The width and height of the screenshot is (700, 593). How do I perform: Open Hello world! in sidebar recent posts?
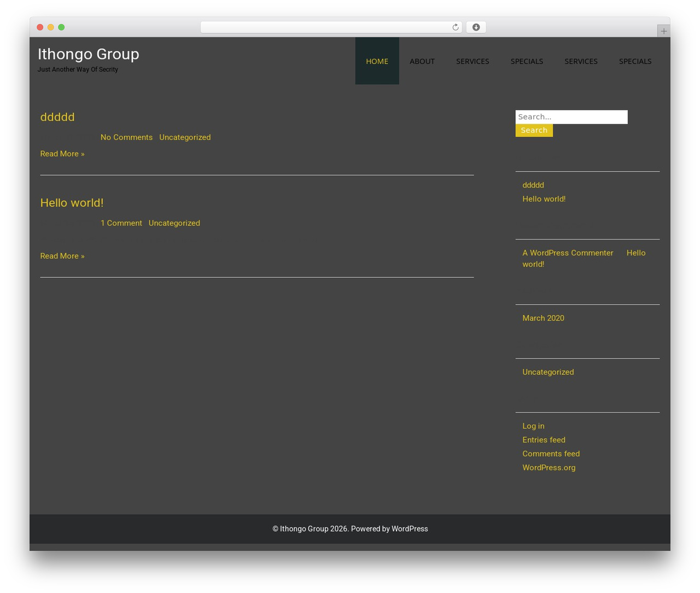[x=544, y=199]
